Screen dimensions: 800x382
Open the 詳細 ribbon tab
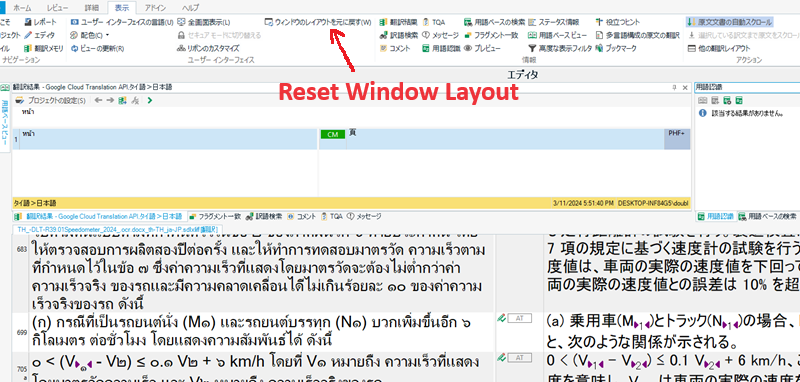(x=91, y=8)
